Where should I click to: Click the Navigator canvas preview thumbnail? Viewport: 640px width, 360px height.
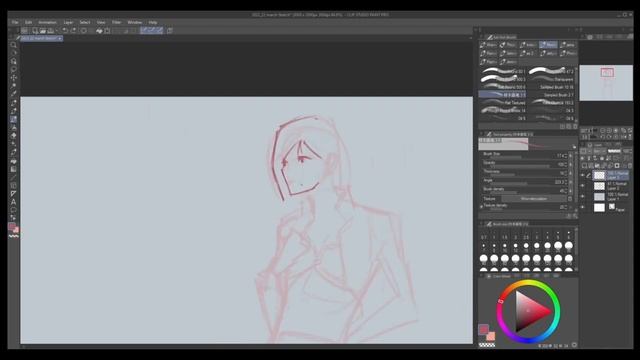point(606,83)
